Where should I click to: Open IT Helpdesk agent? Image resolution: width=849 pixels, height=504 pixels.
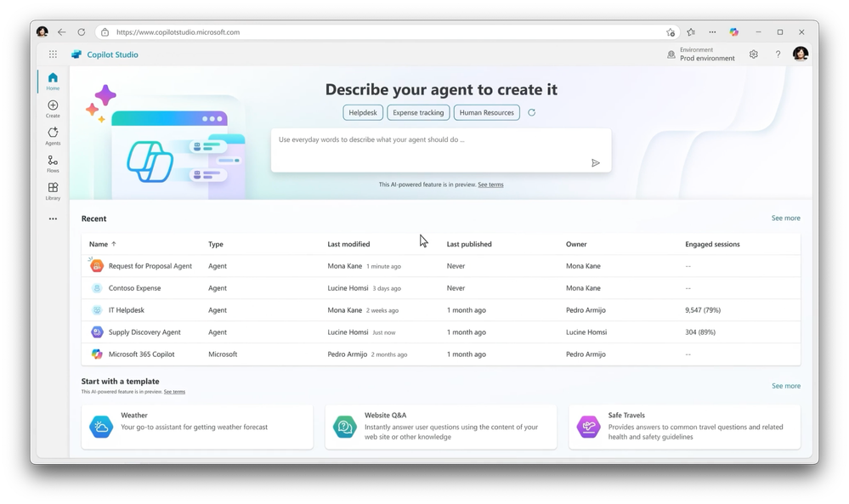coord(126,310)
